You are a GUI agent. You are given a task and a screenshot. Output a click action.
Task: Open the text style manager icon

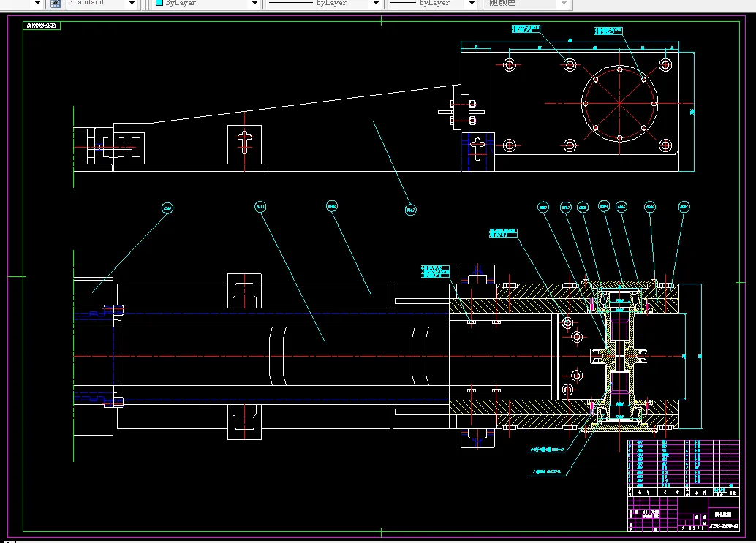click(x=56, y=4)
